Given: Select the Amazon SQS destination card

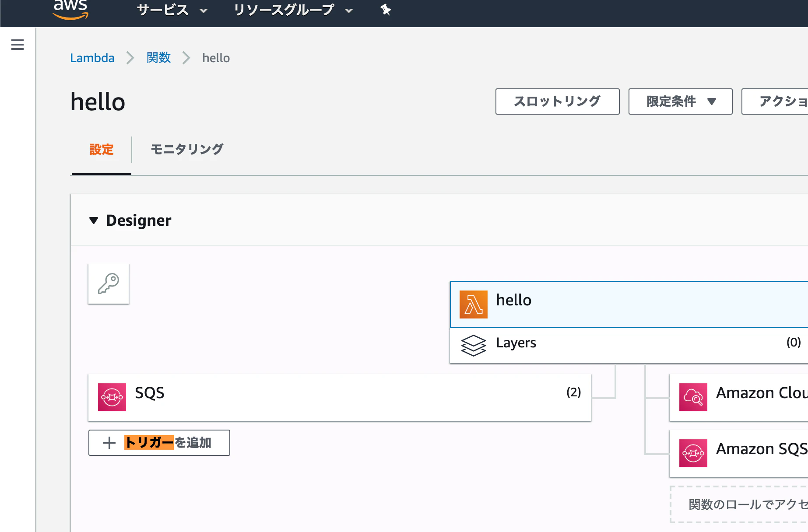Looking at the screenshot, I should (x=739, y=453).
